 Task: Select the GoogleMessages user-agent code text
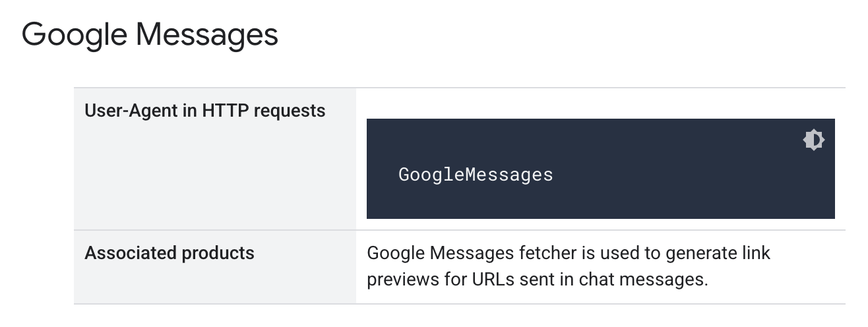[x=476, y=175]
